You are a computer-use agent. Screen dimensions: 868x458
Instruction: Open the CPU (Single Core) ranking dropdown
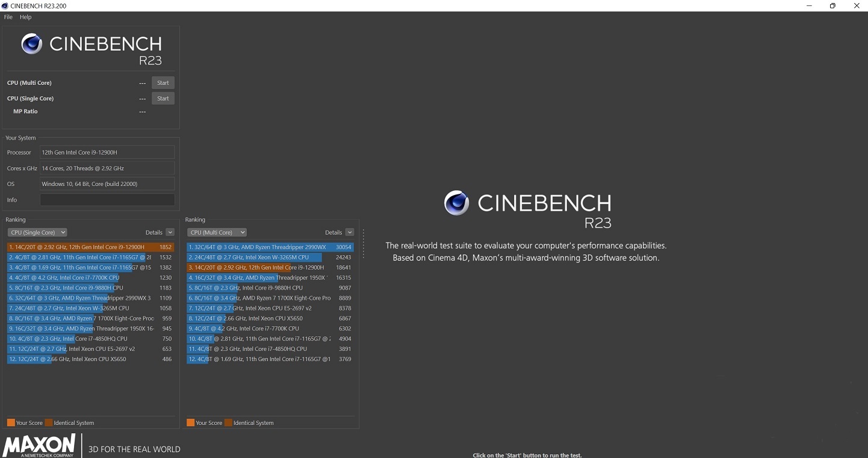point(37,232)
